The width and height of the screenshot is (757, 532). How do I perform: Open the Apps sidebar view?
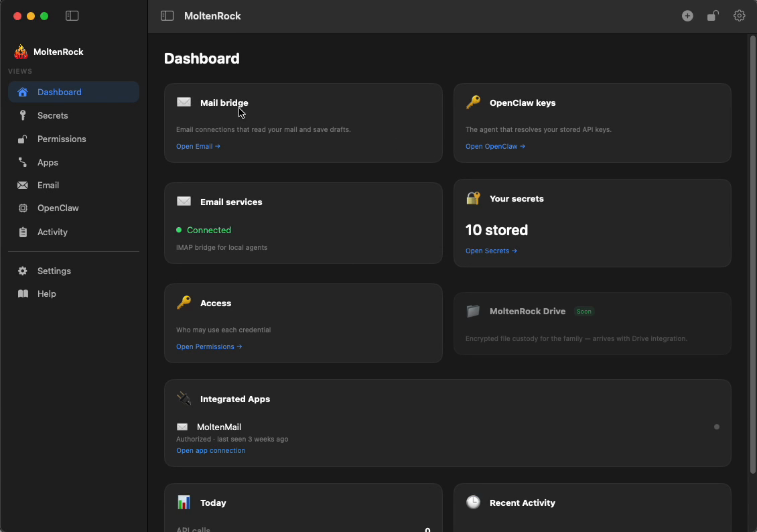pyautogui.click(x=74, y=162)
